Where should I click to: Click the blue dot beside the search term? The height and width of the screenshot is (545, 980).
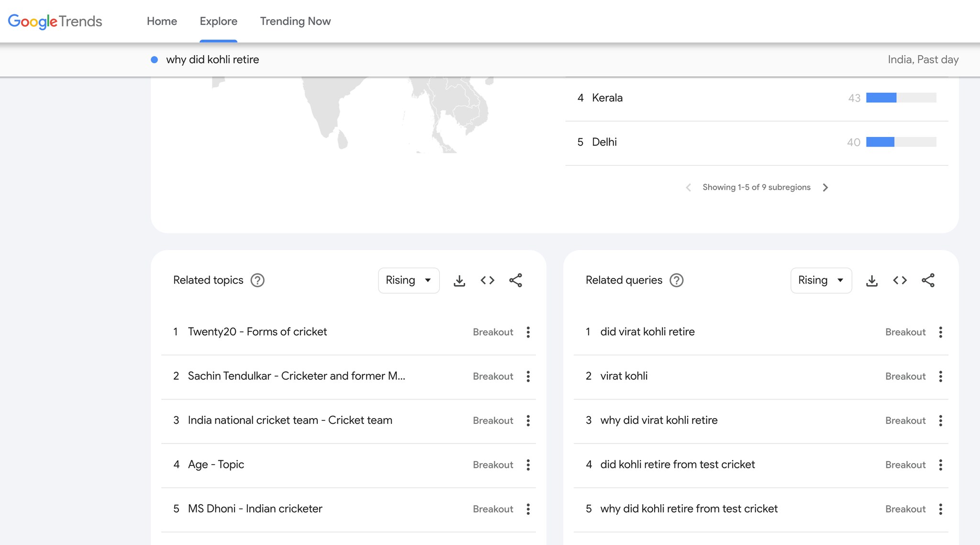pyautogui.click(x=154, y=60)
